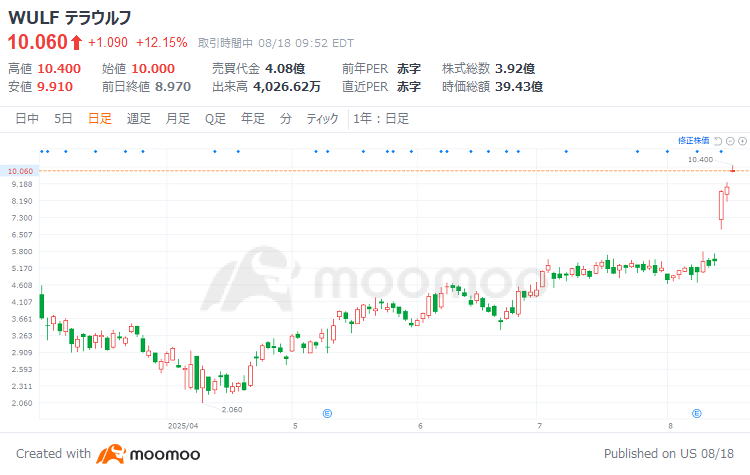
Task: Click the 前日終値 8.970 value
Action: 173,87
